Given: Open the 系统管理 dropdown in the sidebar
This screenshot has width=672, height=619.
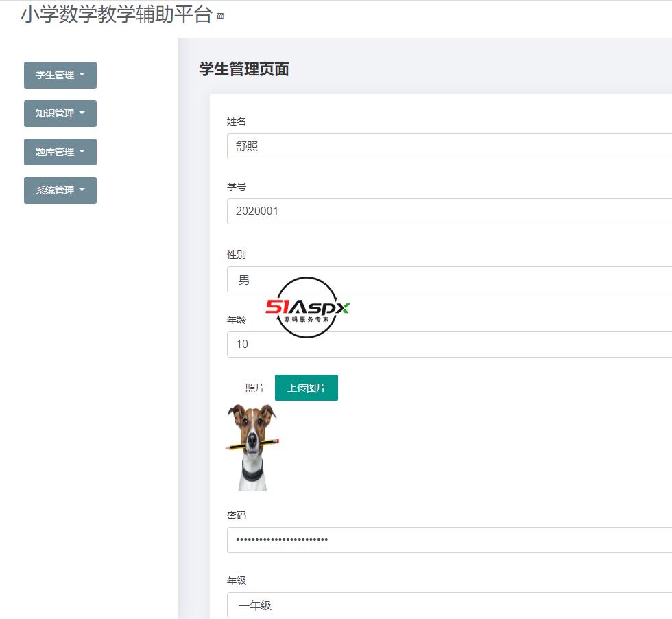Looking at the screenshot, I should coord(60,190).
